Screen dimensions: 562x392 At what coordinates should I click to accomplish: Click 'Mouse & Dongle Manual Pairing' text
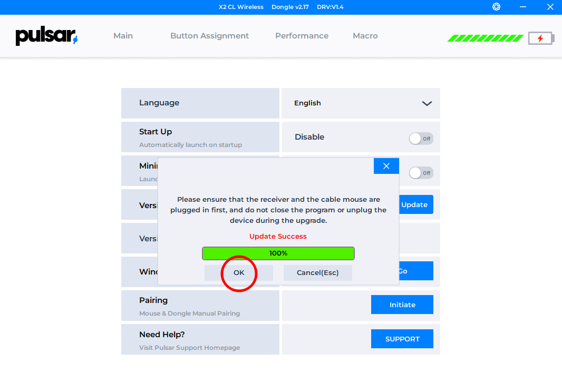click(x=190, y=313)
